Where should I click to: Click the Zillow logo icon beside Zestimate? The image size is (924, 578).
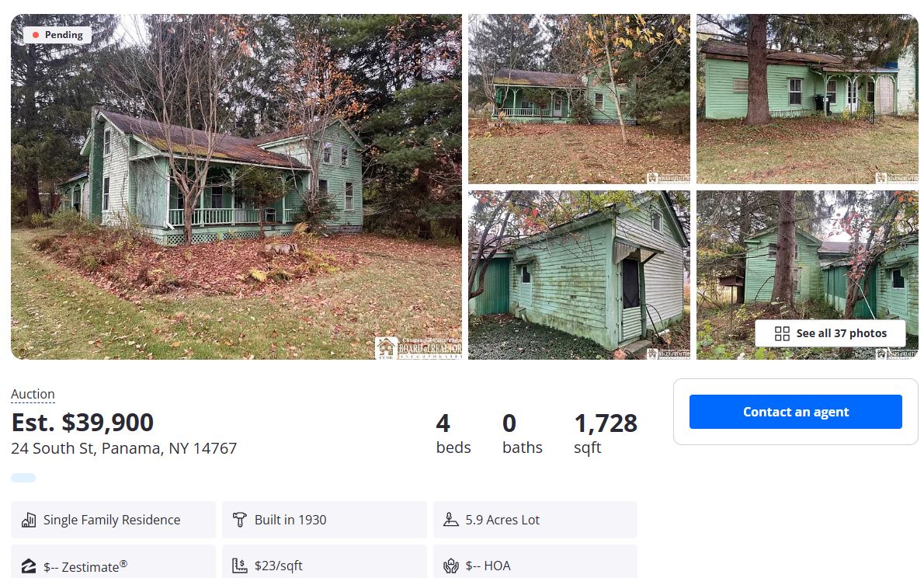tap(28, 566)
